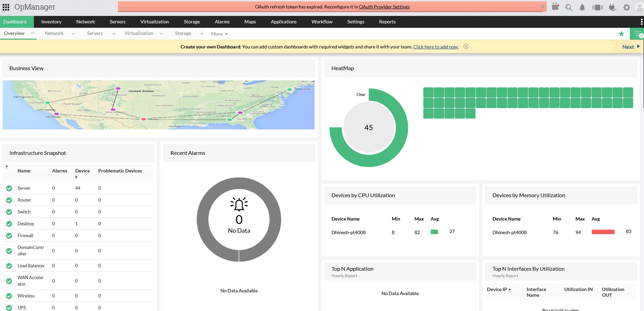Open the apps grid launcher icon
This screenshot has width=644, height=311.
tap(6, 7)
